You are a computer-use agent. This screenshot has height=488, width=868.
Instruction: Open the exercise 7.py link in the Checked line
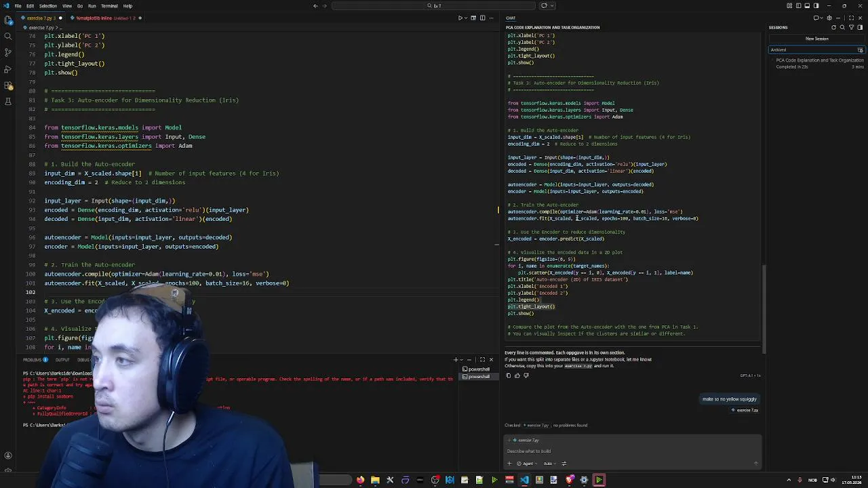coord(537,425)
